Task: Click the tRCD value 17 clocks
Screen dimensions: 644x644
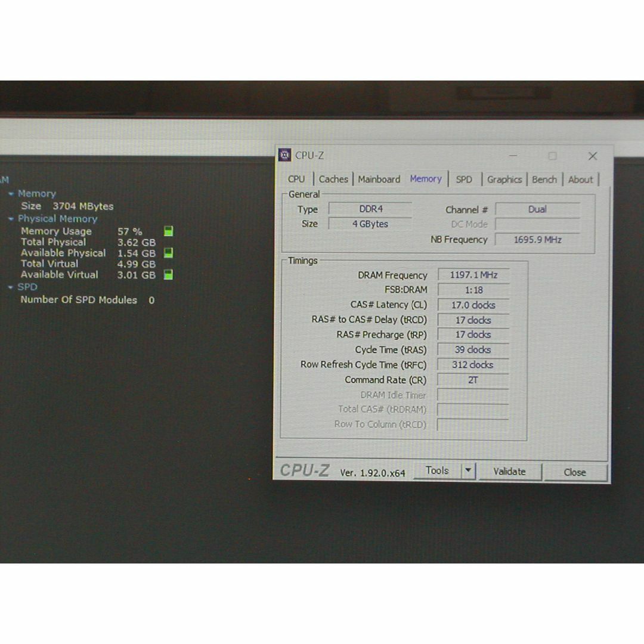Action: tap(473, 320)
